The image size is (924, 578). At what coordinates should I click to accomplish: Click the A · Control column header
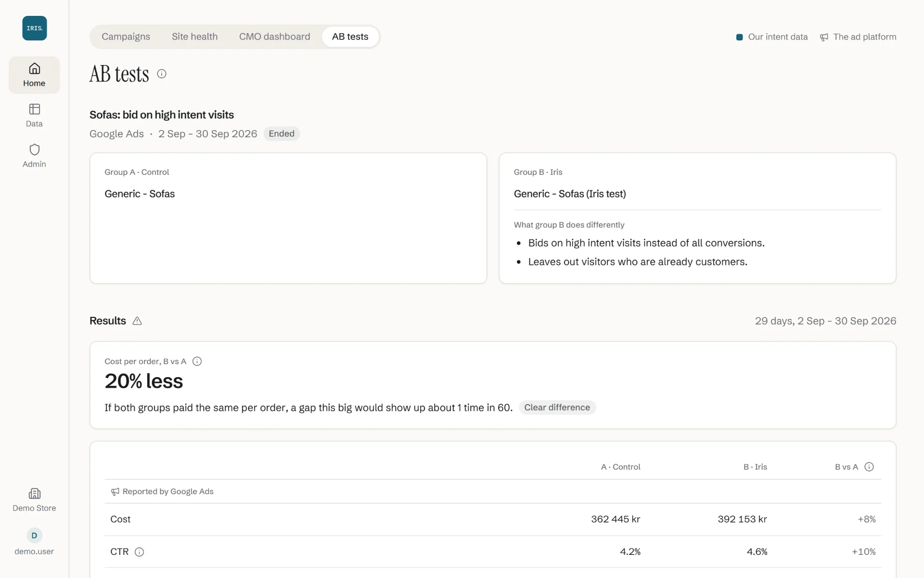click(x=620, y=467)
